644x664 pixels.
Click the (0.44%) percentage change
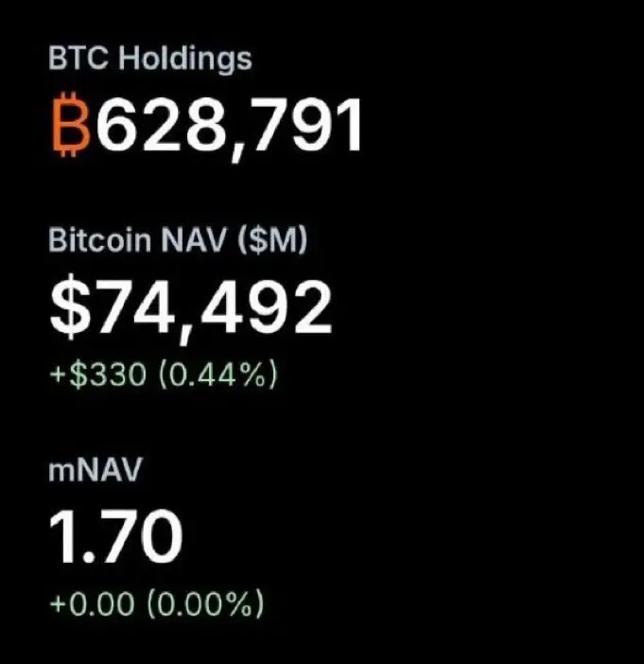218,375
